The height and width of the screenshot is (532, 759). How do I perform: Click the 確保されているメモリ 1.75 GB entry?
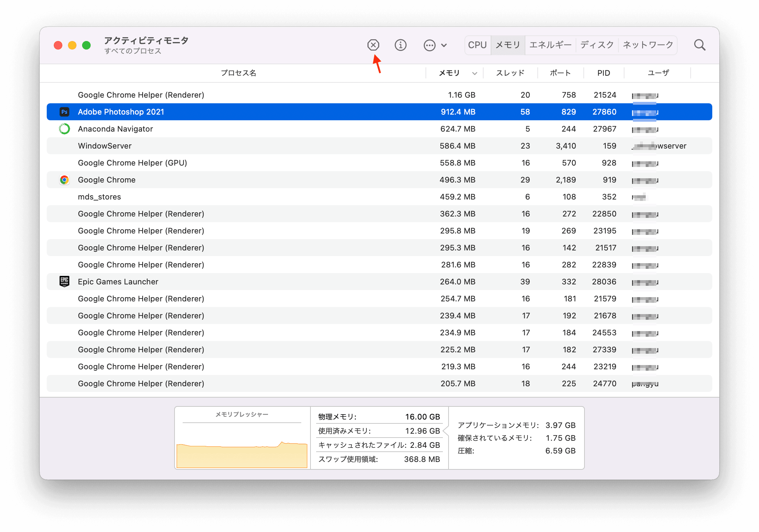[x=517, y=438]
